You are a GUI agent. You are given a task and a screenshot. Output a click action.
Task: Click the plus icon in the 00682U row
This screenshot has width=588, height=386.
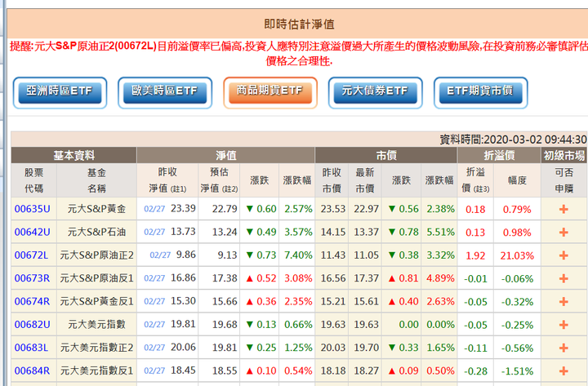(x=563, y=325)
